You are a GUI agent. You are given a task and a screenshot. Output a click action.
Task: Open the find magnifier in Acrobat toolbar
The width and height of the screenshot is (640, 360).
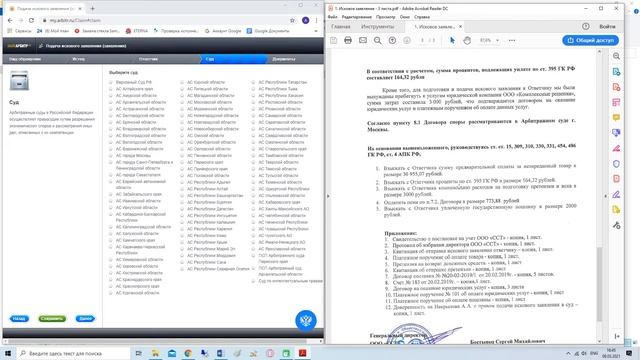(378, 40)
